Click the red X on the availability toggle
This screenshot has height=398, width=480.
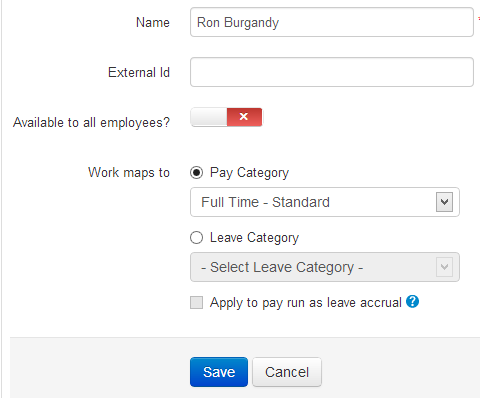tap(244, 117)
